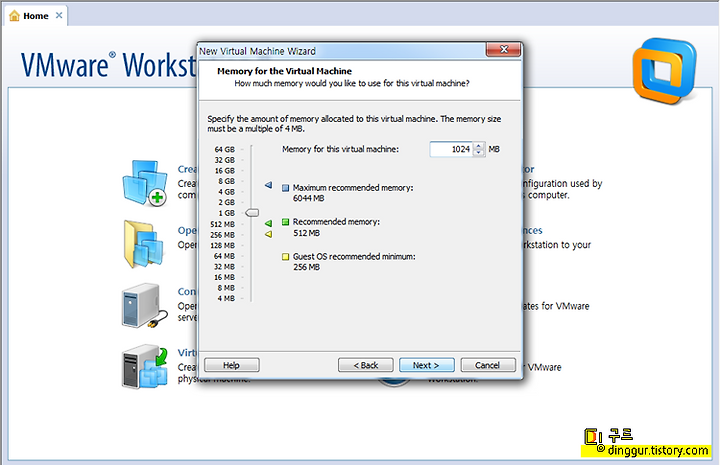This screenshot has height=465, width=720.
Task: Proceed with the Next button
Action: (427, 365)
